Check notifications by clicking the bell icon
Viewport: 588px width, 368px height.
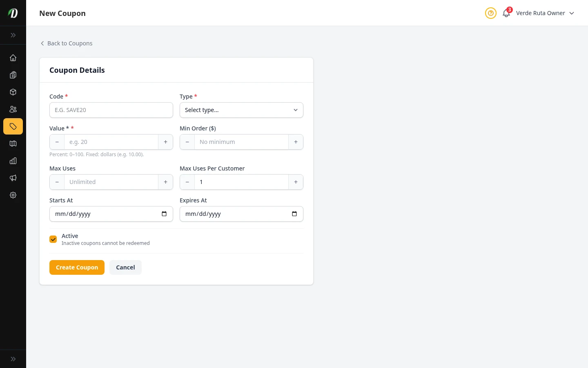pos(506,13)
